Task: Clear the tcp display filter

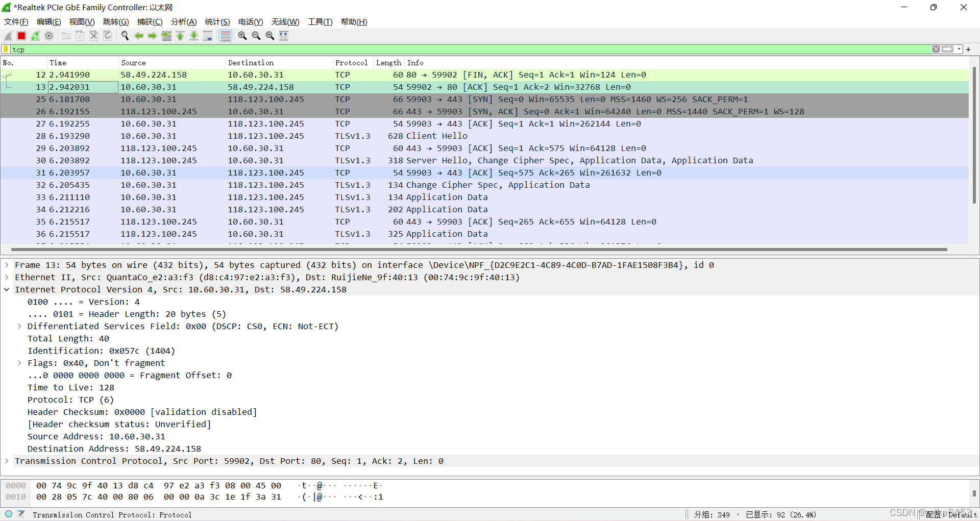Action: (936, 49)
